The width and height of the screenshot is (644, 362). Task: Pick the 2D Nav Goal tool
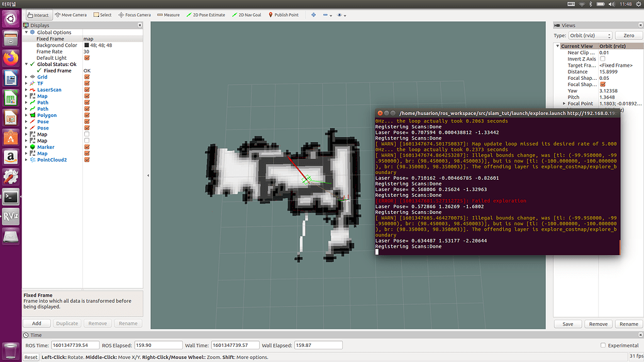click(246, 14)
